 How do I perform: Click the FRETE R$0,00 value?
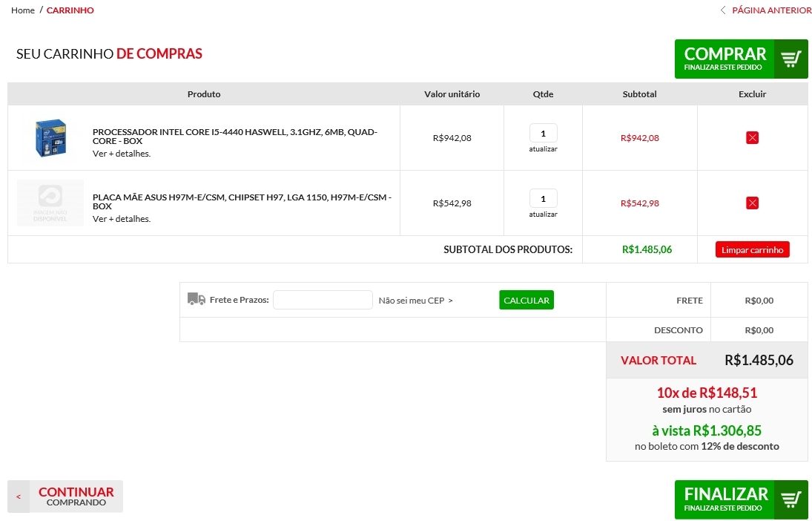(759, 300)
